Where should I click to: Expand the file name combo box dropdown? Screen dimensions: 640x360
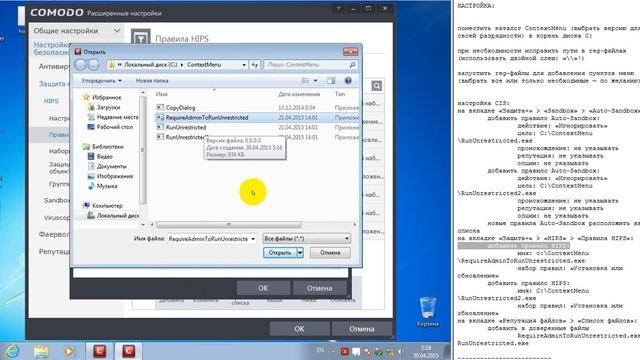pos(253,239)
